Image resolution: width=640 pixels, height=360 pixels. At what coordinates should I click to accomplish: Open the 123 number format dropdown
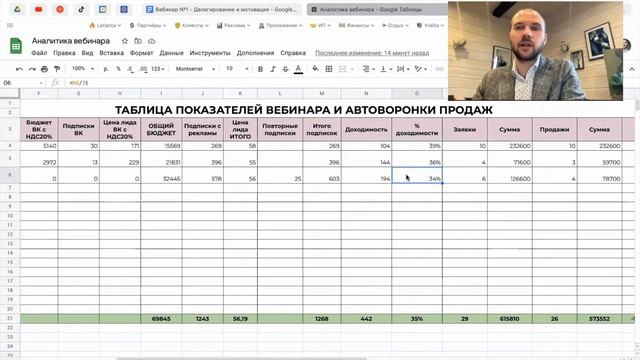click(158, 69)
